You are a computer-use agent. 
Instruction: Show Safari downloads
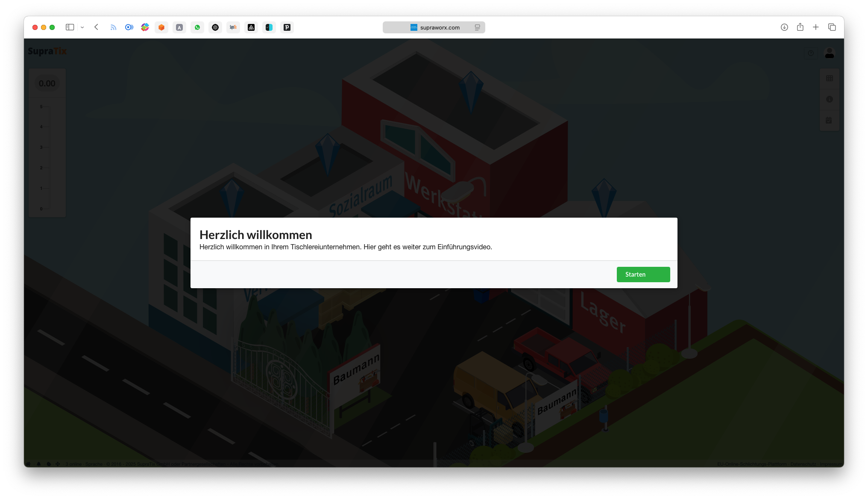click(x=784, y=27)
